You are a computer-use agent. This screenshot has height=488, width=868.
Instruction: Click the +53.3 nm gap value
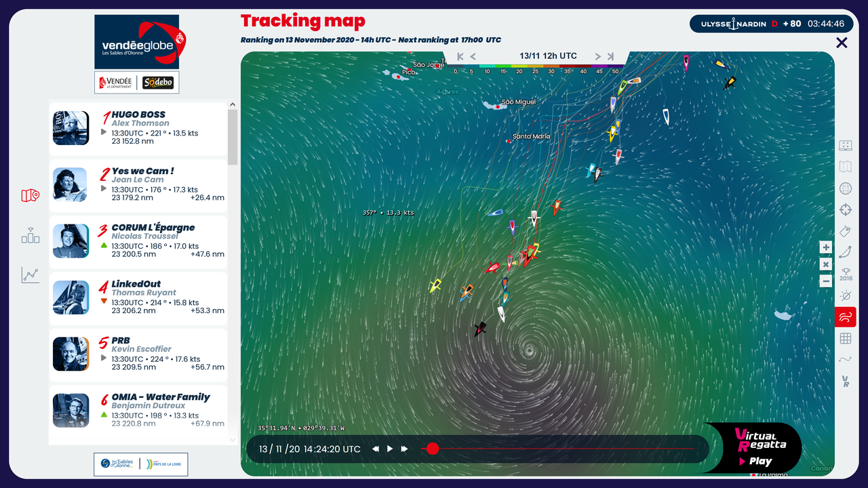(208, 310)
